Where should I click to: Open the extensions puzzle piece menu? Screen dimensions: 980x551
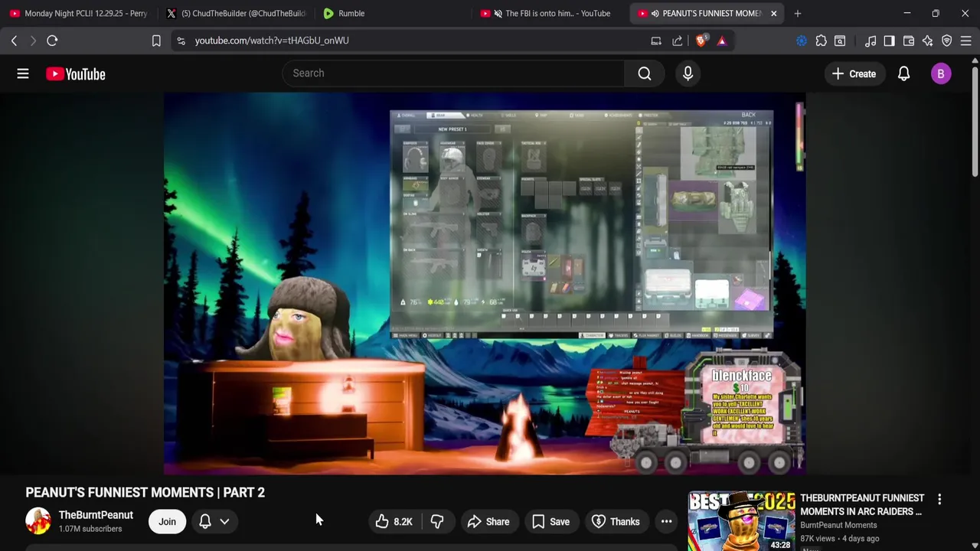click(x=821, y=41)
